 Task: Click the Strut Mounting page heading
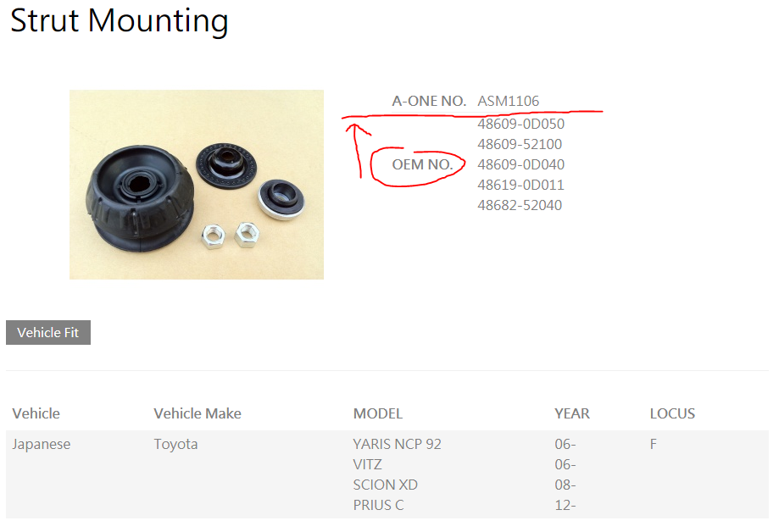click(x=120, y=21)
